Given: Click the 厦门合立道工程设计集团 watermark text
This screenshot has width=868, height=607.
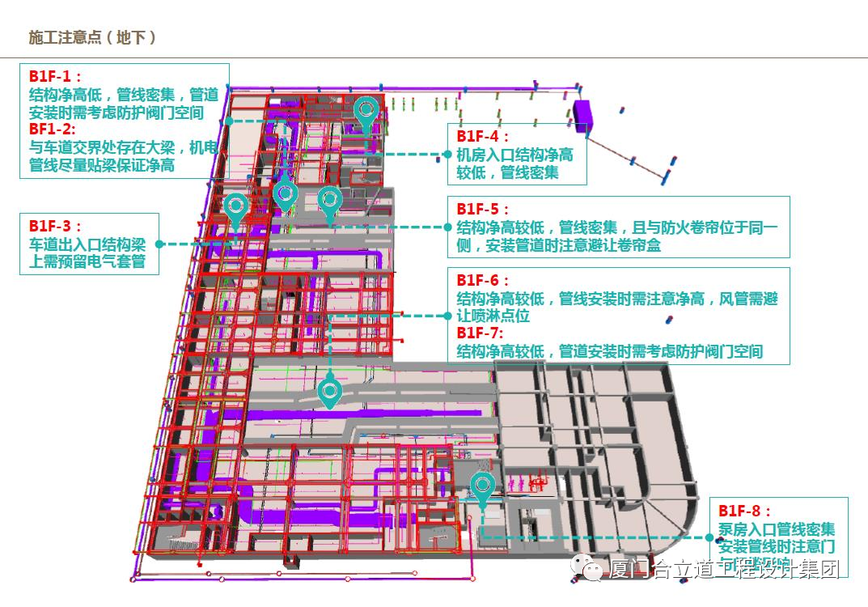Looking at the screenshot, I should pyautogui.click(x=724, y=570).
